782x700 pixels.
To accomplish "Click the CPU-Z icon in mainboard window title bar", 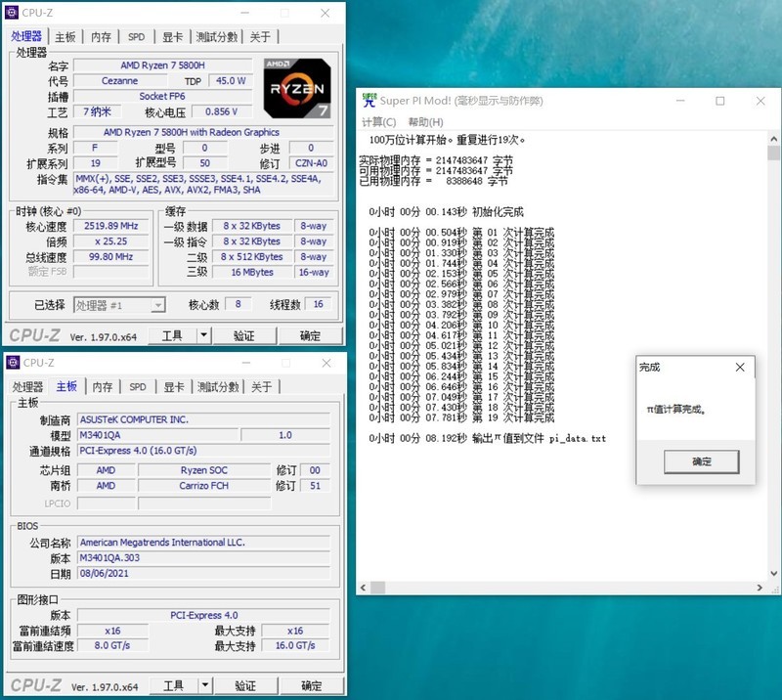I will [x=12, y=363].
